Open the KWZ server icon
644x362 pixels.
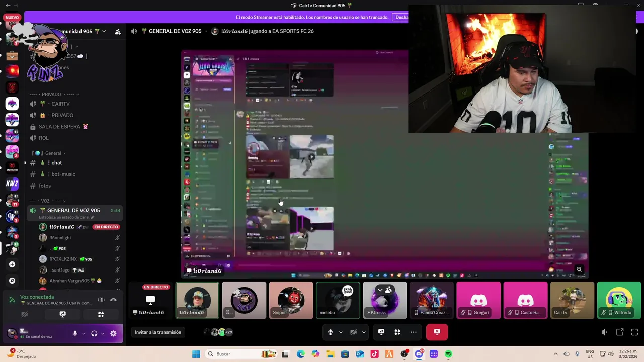pyautogui.click(x=12, y=184)
